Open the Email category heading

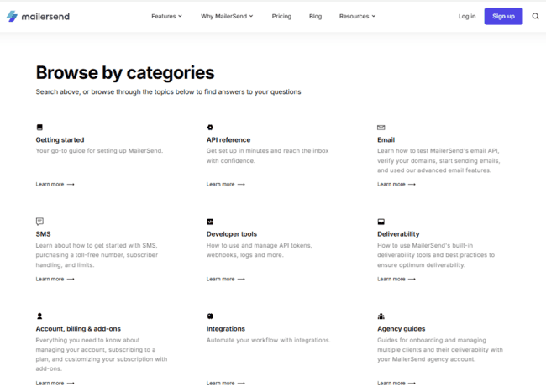click(386, 139)
